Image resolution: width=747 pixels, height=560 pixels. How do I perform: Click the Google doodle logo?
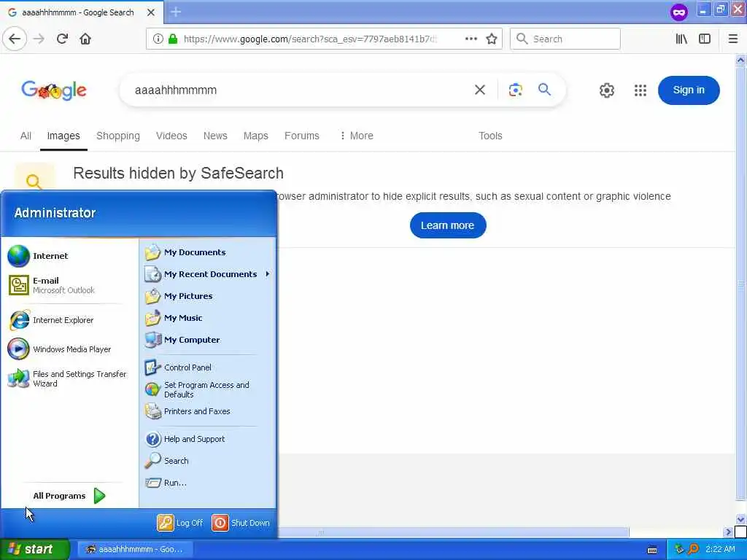[54, 90]
